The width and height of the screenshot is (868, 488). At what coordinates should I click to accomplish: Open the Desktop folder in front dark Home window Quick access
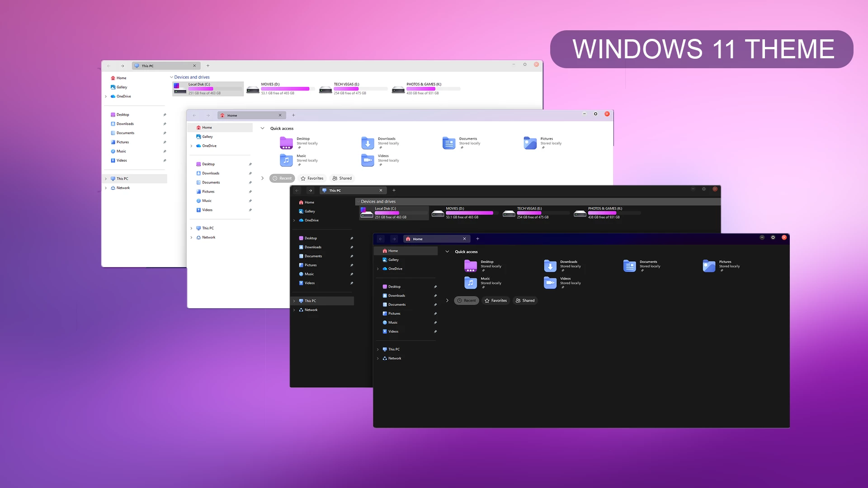point(483,266)
